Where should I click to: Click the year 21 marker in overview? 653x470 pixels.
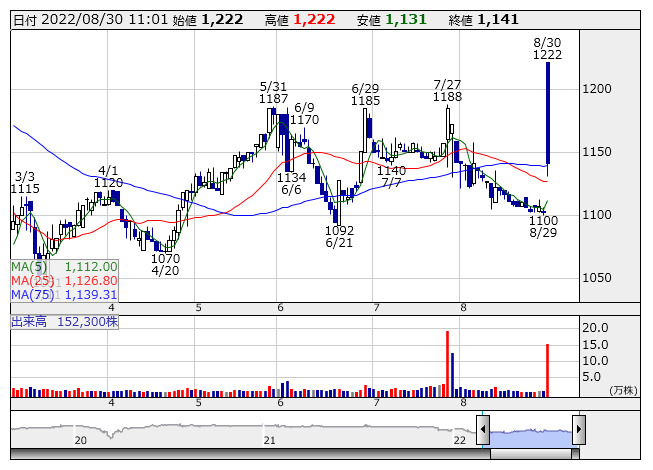click(269, 440)
